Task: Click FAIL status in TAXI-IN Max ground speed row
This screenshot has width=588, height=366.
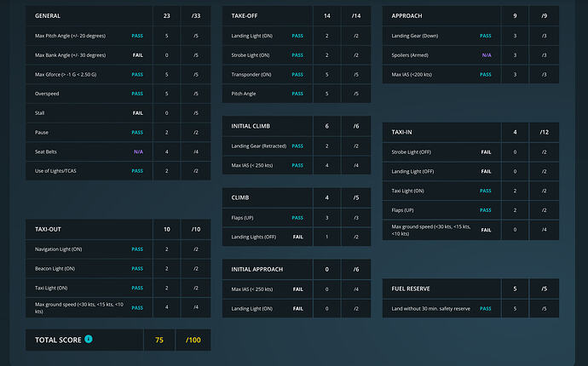Action: tap(486, 230)
